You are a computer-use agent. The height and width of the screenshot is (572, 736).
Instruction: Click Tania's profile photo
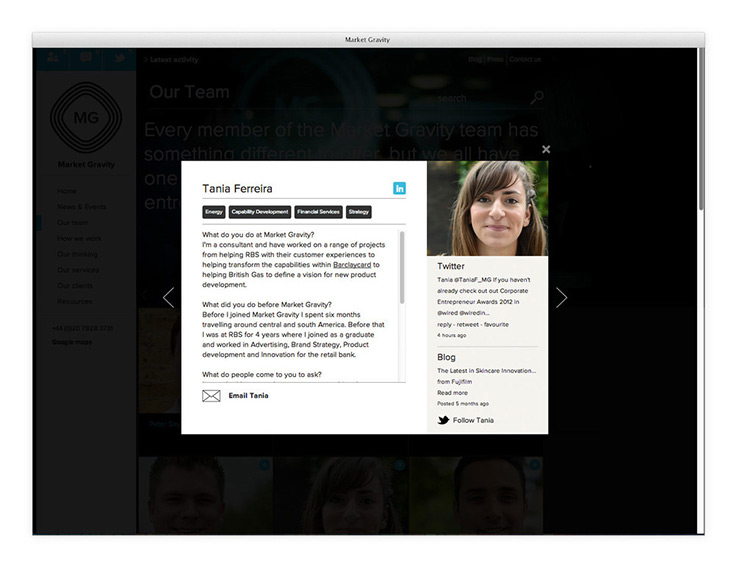click(x=487, y=208)
